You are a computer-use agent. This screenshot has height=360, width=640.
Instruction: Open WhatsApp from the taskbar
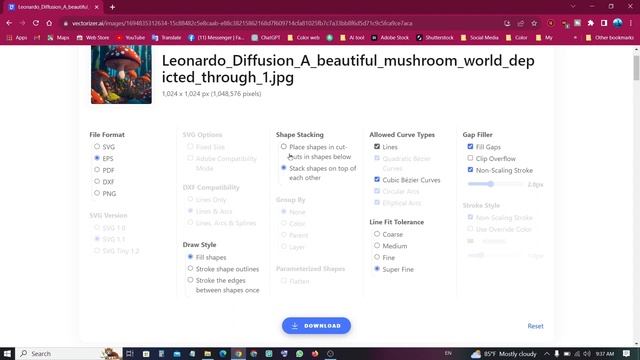click(300, 353)
